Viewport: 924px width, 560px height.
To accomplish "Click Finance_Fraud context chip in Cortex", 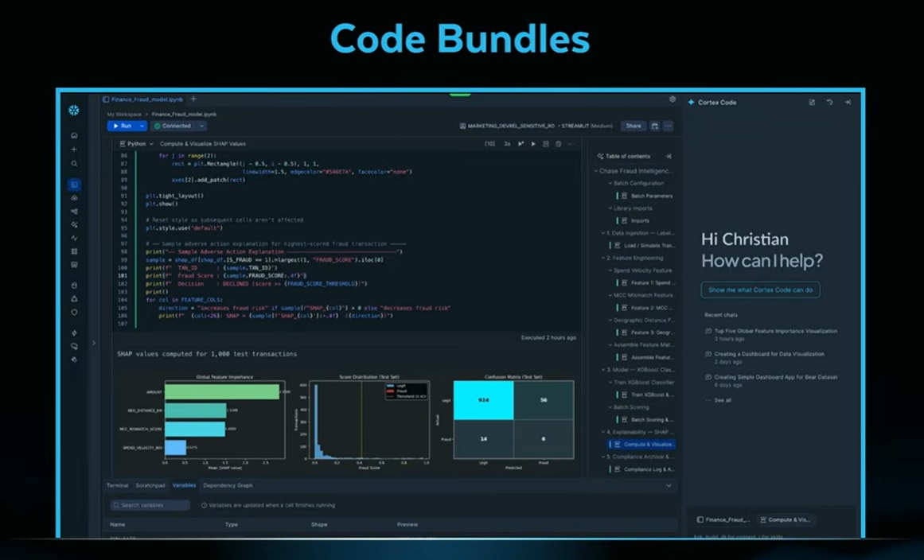I will coord(723,520).
